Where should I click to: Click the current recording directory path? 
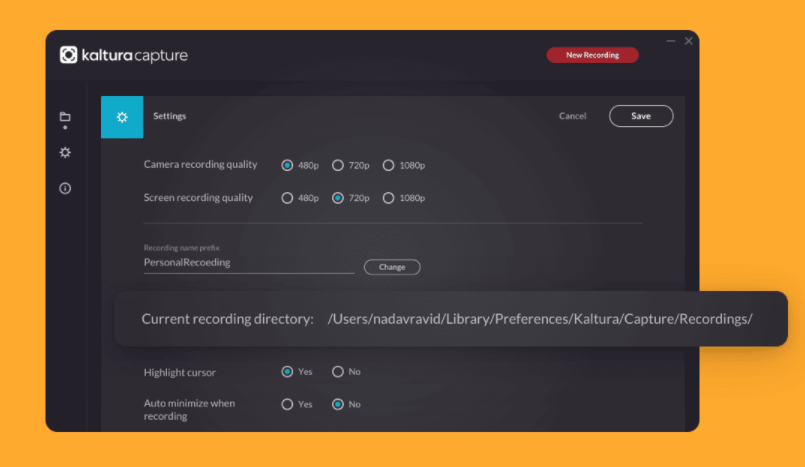pos(540,319)
